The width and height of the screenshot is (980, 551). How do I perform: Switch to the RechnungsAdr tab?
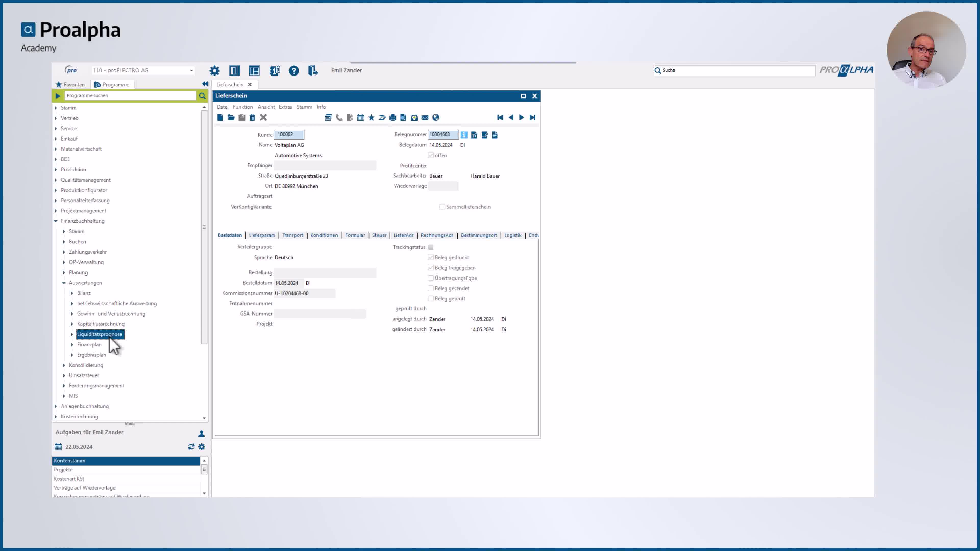[437, 235]
